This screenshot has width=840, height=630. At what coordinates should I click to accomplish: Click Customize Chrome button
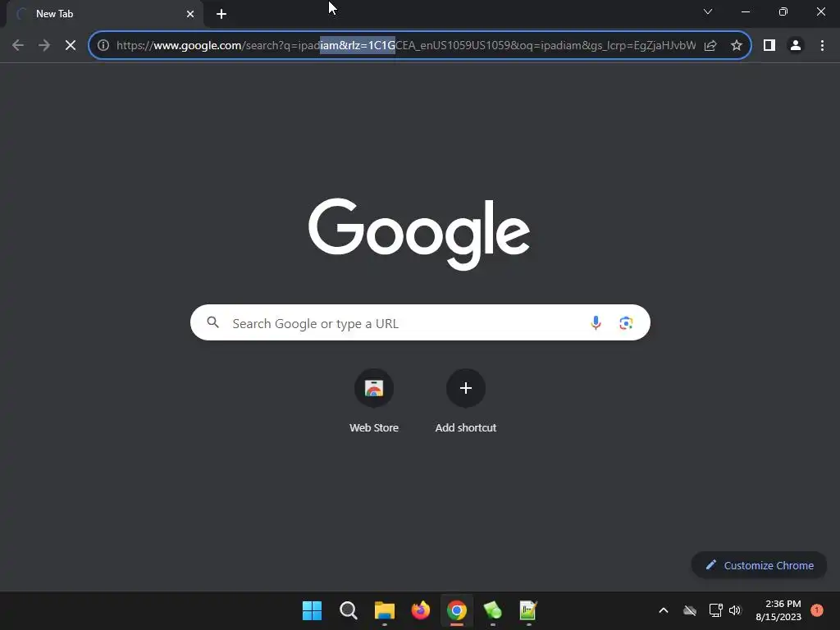click(759, 565)
